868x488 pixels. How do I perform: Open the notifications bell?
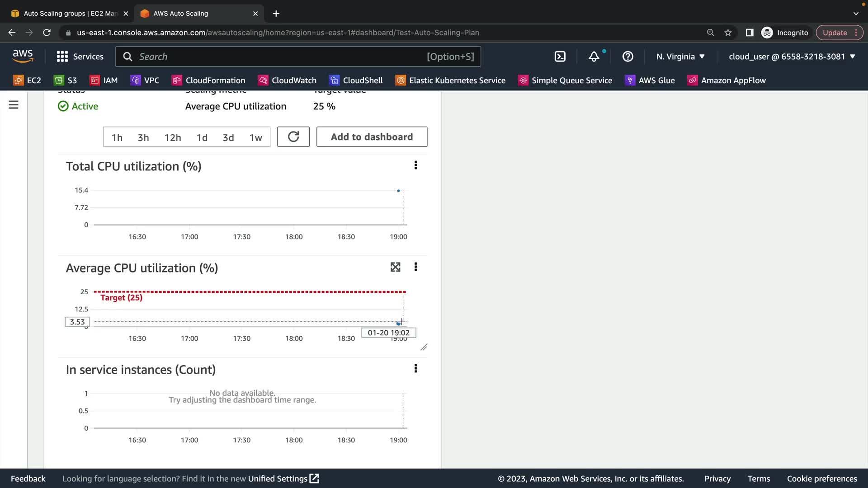(594, 56)
